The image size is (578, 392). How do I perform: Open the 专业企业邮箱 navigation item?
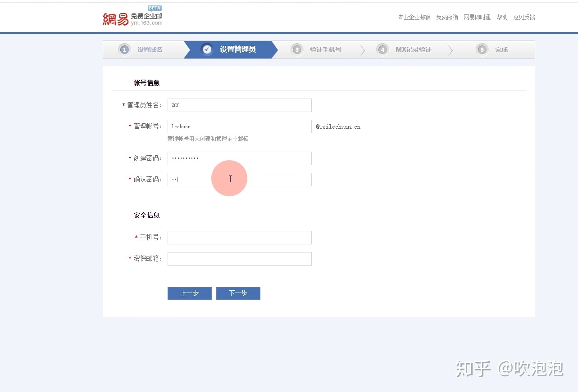414,17
